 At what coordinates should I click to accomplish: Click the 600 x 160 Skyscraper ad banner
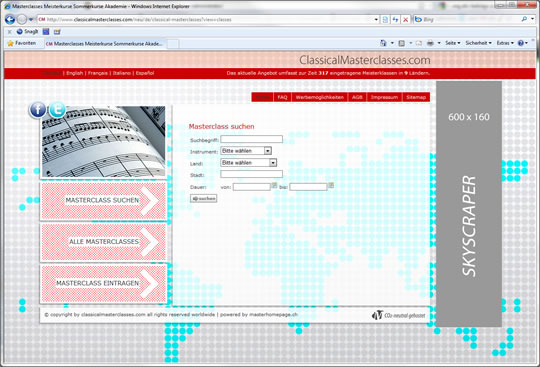[469, 204]
